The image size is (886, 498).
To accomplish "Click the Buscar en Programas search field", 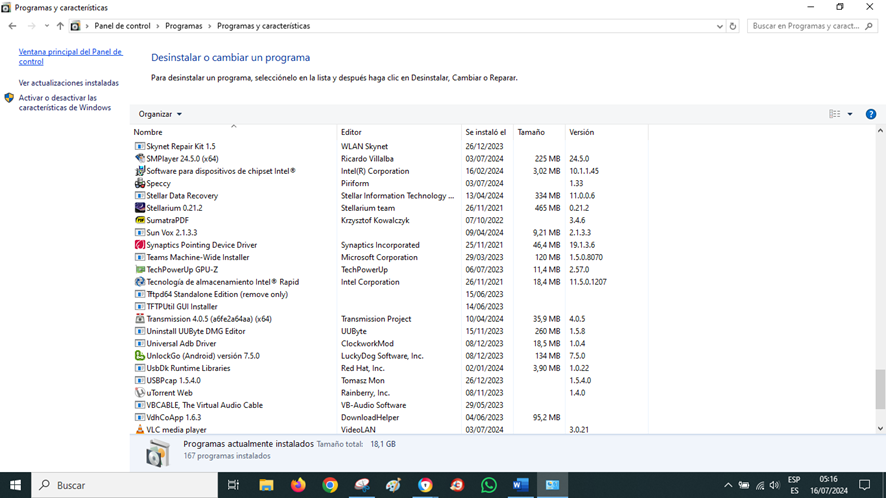I will coord(812,26).
